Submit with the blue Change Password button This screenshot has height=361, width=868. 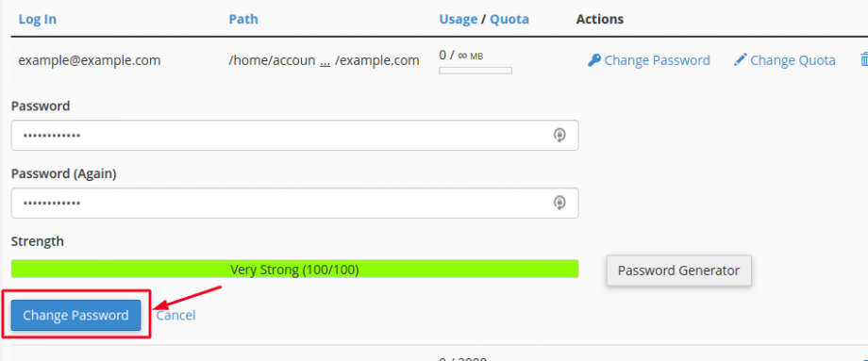coord(75,315)
